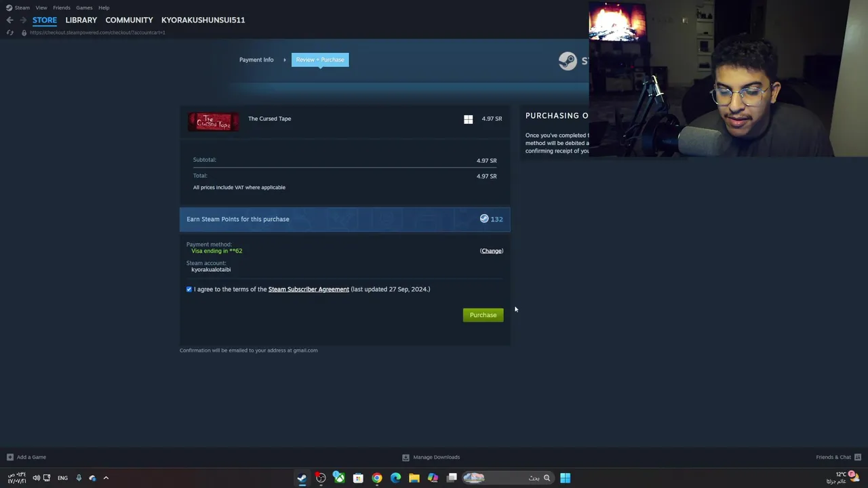The image size is (868, 488).
Task: Open Microsoft Store from the taskbar
Action: tap(358, 478)
